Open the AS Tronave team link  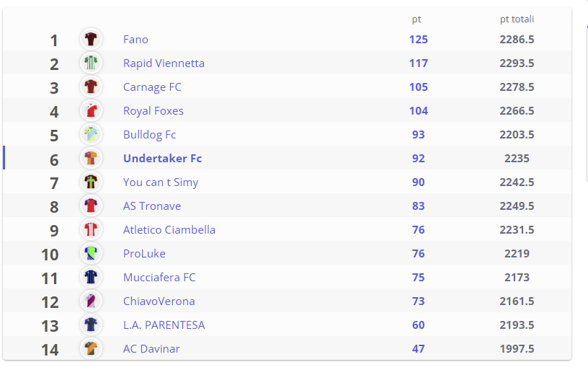coord(152,206)
